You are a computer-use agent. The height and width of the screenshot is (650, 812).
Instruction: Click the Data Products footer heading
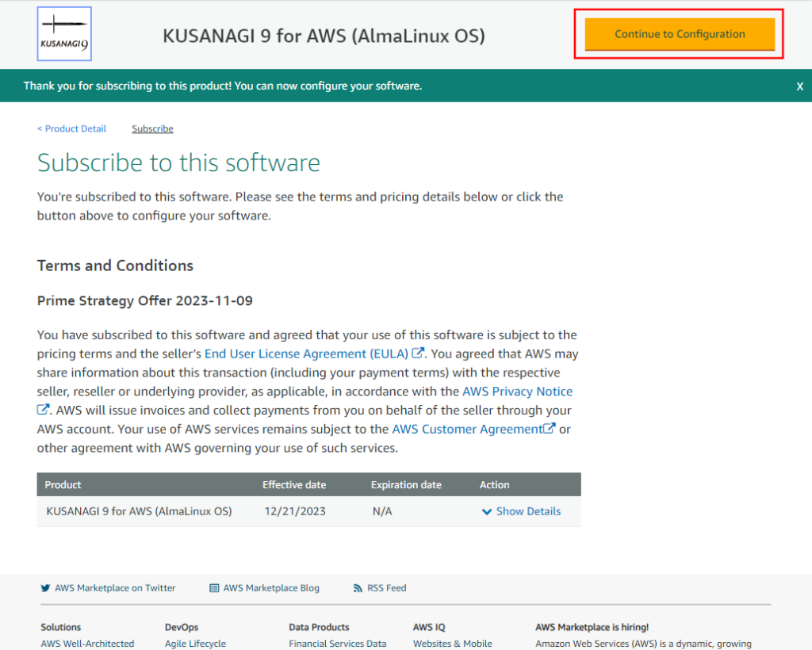pyautogui.click(x=319, y=627)
